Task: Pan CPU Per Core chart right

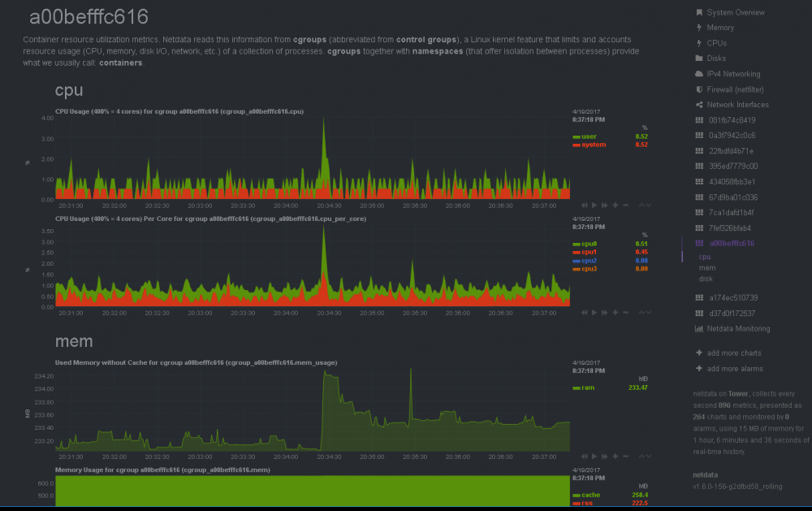Action: point(604,313)
